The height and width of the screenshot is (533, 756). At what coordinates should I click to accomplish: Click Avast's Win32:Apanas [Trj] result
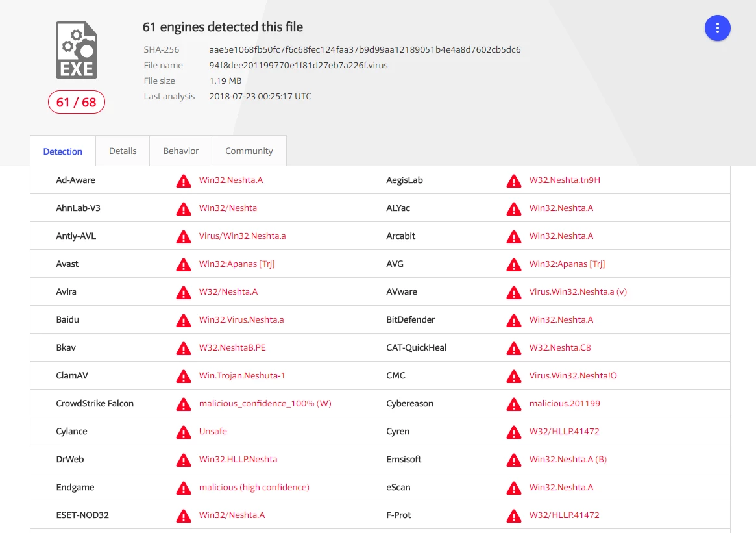coord(237,264)
